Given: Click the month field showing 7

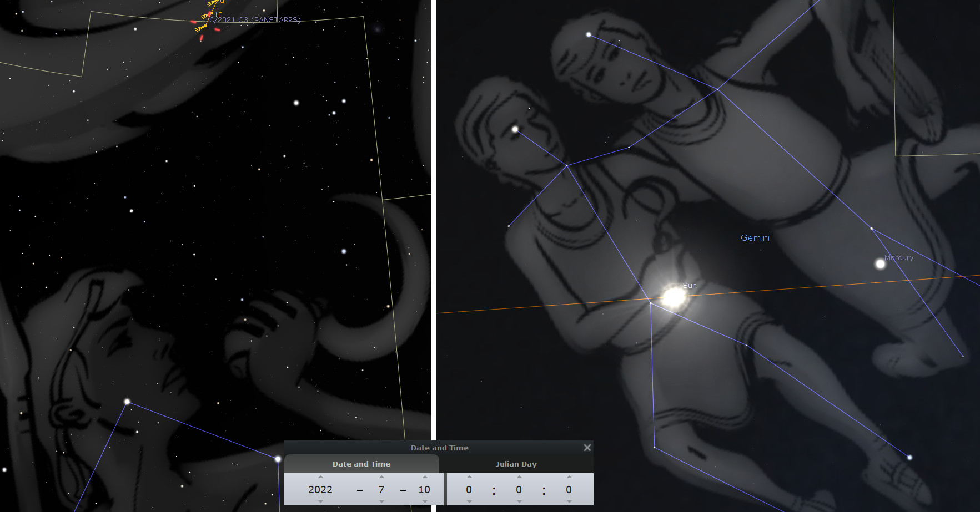Looking at the screenshot, I should pos(381,489).
